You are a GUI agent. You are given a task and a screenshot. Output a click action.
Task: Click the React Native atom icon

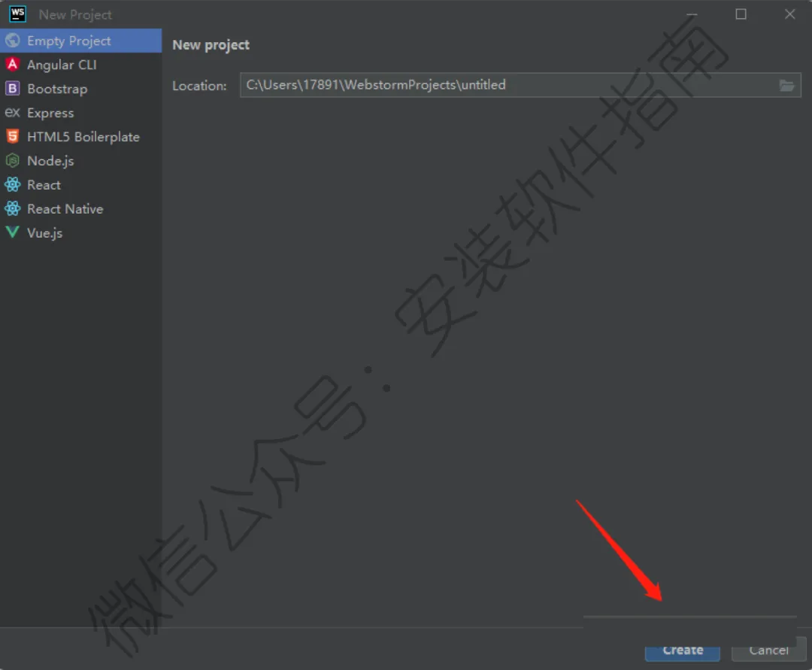13,208
